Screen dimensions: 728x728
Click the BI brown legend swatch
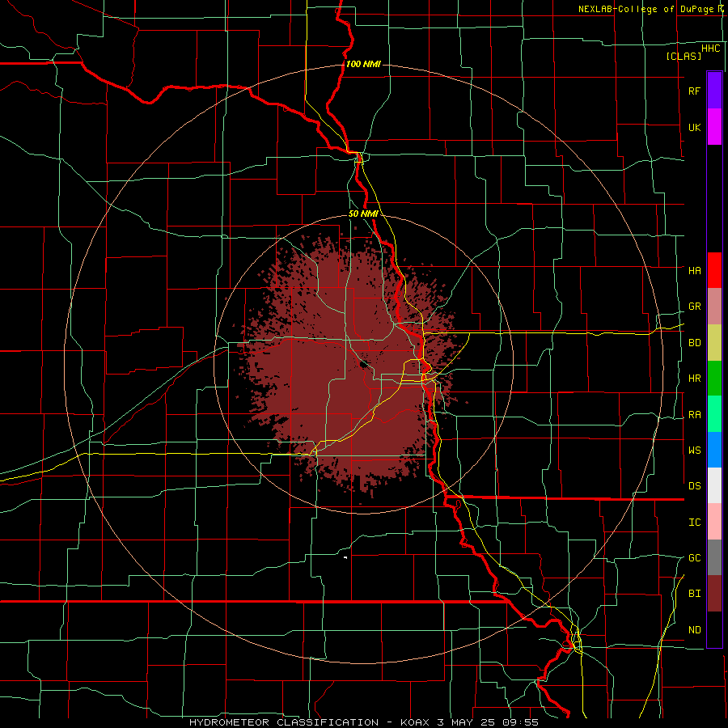click(714, 594)
